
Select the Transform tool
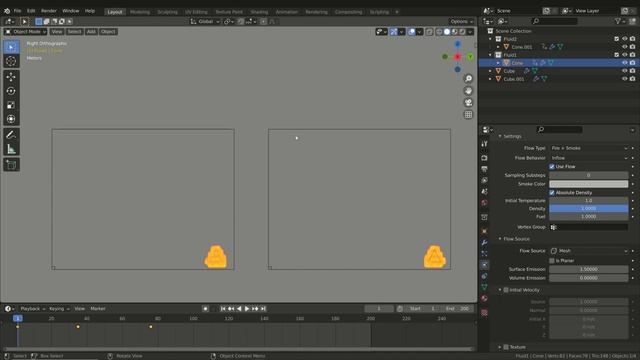(11, 119)
